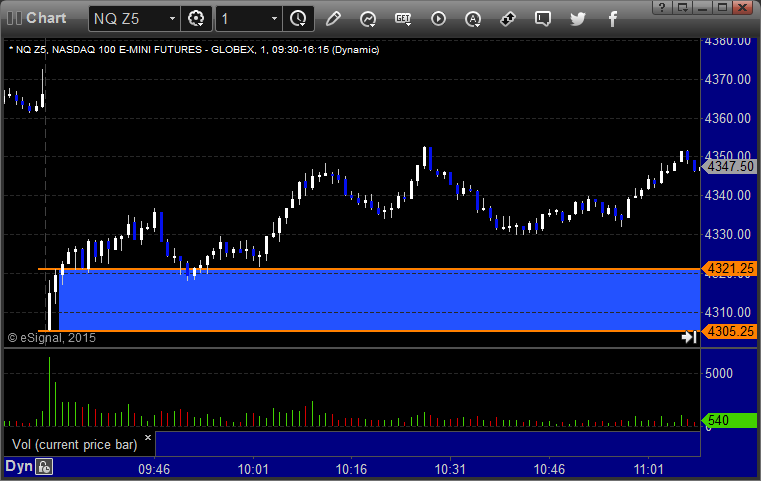Click the symbol linking icon
The image size is (761, 481).
pyautogui.click(x=508, y=19)
